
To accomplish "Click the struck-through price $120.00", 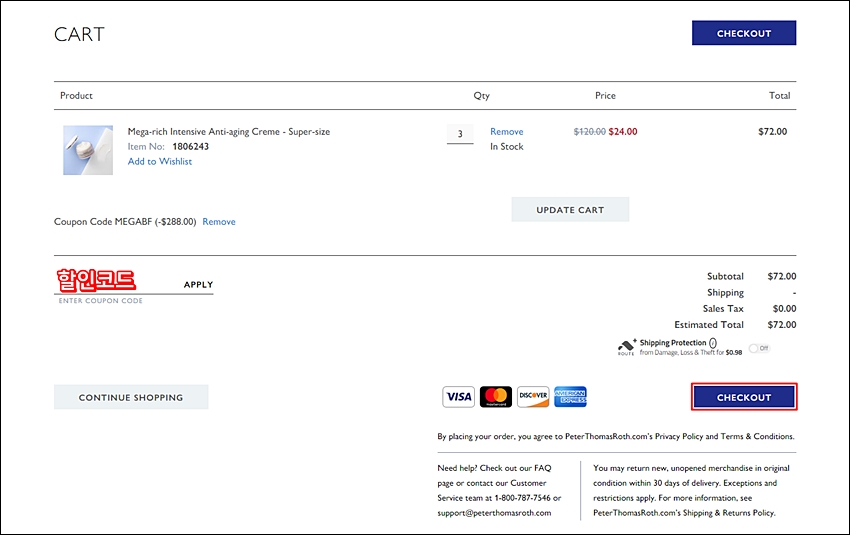I will [x=590, y=132].
